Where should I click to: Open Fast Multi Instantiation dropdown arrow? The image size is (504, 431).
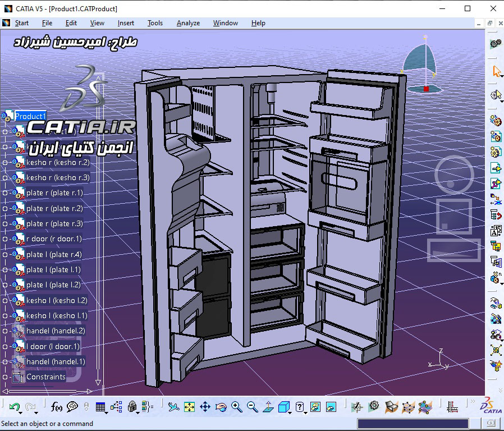tap(502, 283)
